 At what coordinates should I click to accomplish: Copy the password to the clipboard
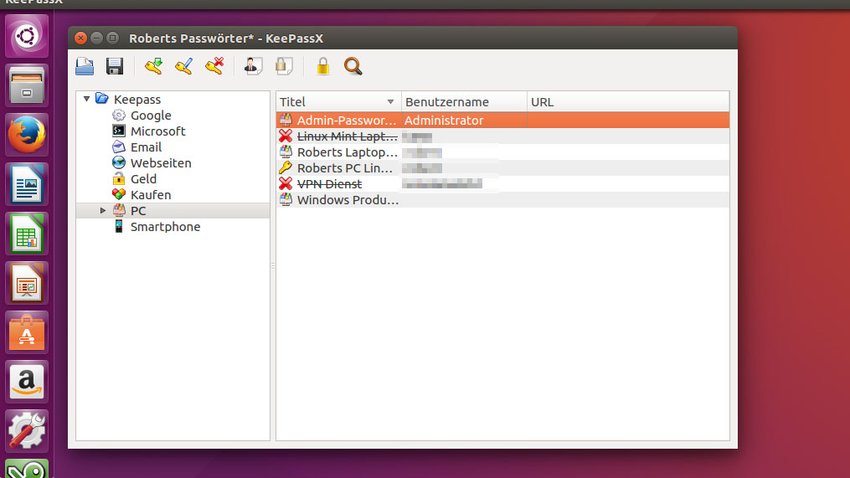pyautogui.click(x=284, y=66)
